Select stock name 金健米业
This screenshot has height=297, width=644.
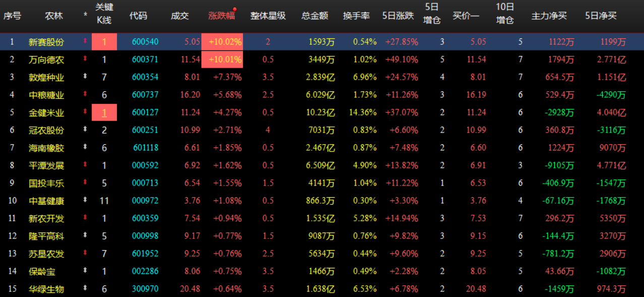[46, 112]
